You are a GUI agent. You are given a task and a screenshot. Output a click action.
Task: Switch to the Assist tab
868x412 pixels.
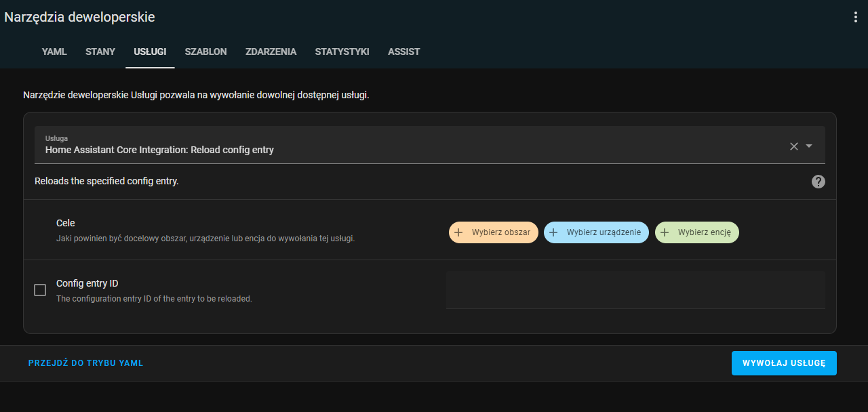pyautogui.click(x=403, y=52)
